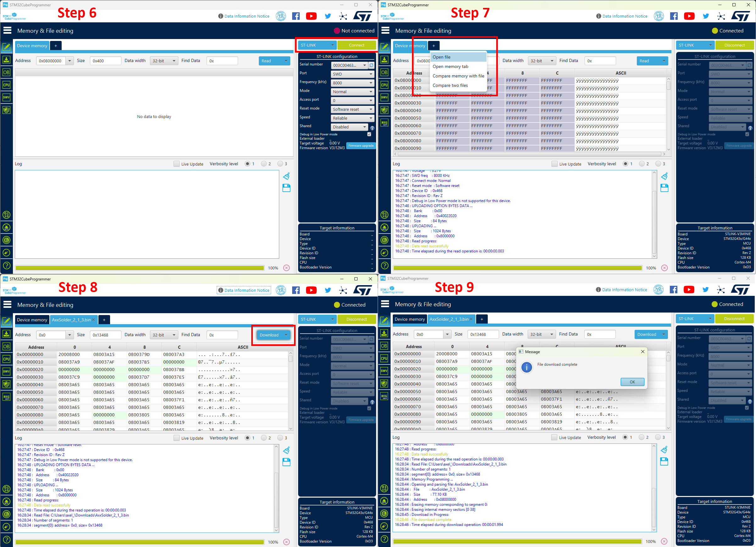Switch to the AxxSolder_2_1_3.bin tab in Step 8
Image resolution: width=756 pixels, height=547 pixels.
pos(71,320)
